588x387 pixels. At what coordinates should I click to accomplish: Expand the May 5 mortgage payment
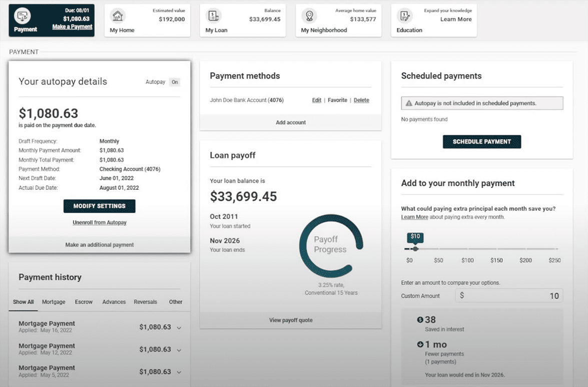pos(179,372)
